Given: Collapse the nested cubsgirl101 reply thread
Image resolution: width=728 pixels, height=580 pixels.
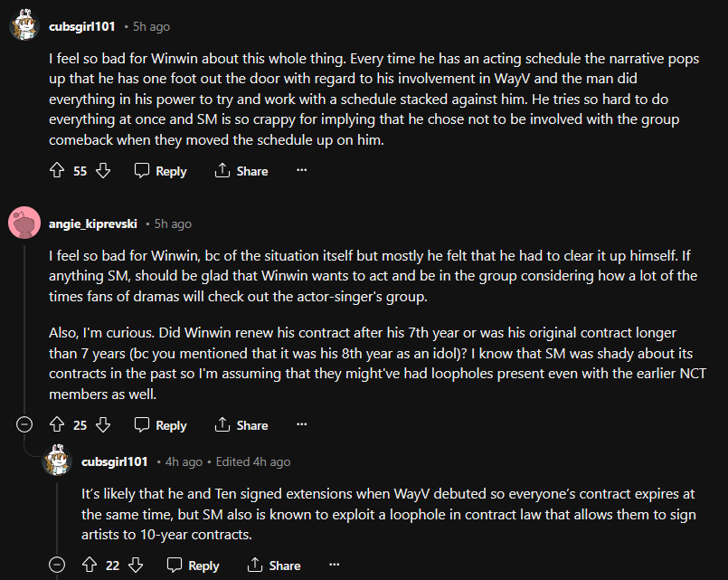Looking at the screenshot, I should click(x=57, y=565).
